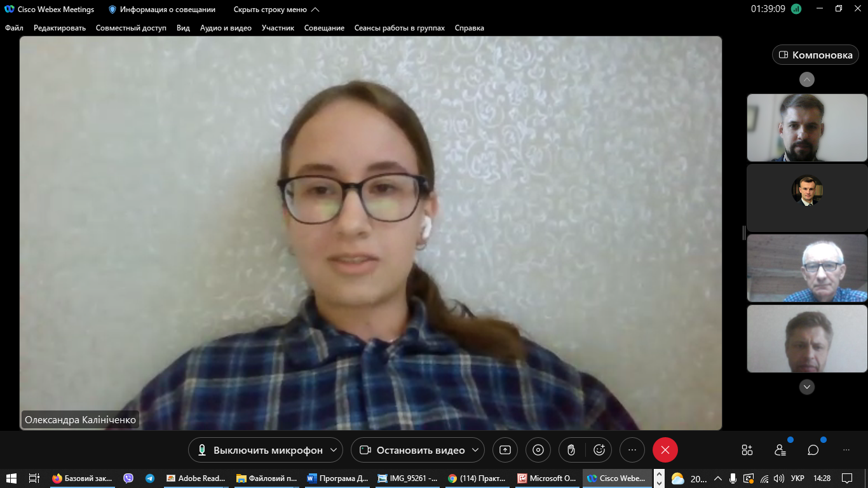
Task: Open microphone options arrow beside Выключить микрофон
Action: [x=335, y=450]
